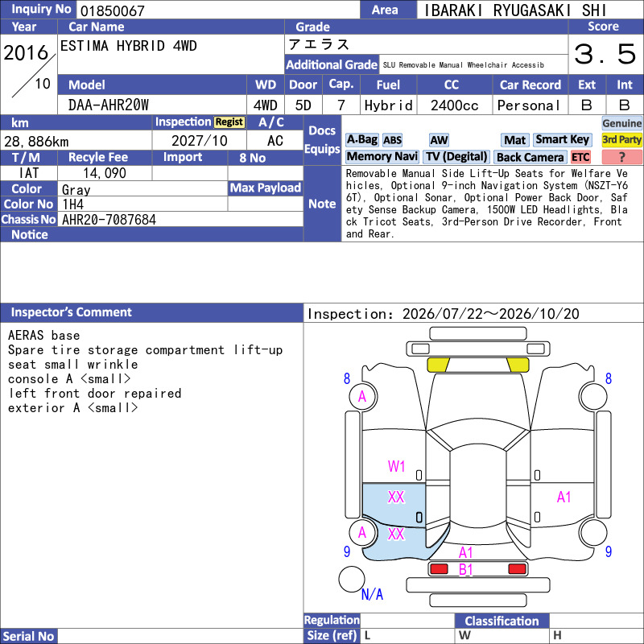The width and height of the screenshot is (644, 644).
Task: Click the A-Bag equipment badge
Action: pyautogui.click(x=361, y=139)
